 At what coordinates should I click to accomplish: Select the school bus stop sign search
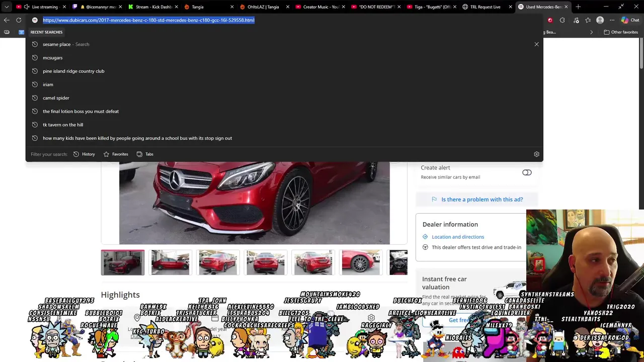point(284,138)
